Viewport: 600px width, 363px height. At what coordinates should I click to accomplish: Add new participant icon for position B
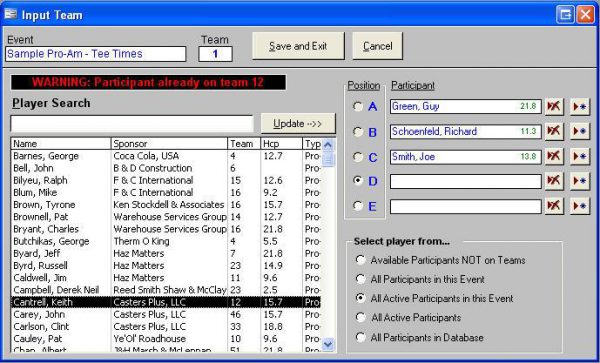click(580, 132)
